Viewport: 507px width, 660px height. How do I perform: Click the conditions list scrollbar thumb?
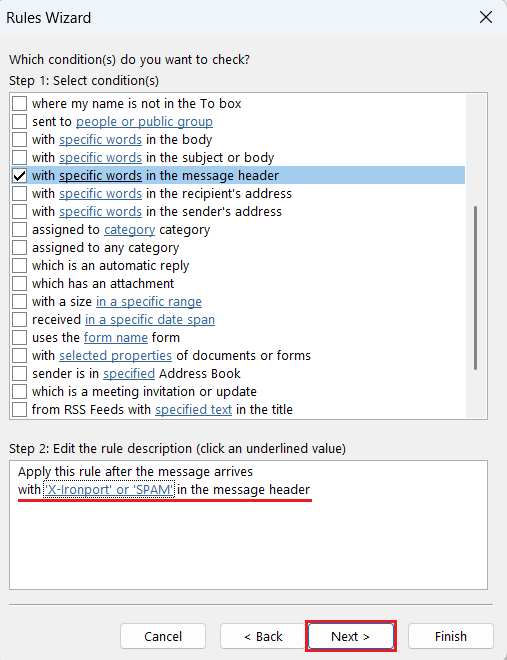[476, 288]
